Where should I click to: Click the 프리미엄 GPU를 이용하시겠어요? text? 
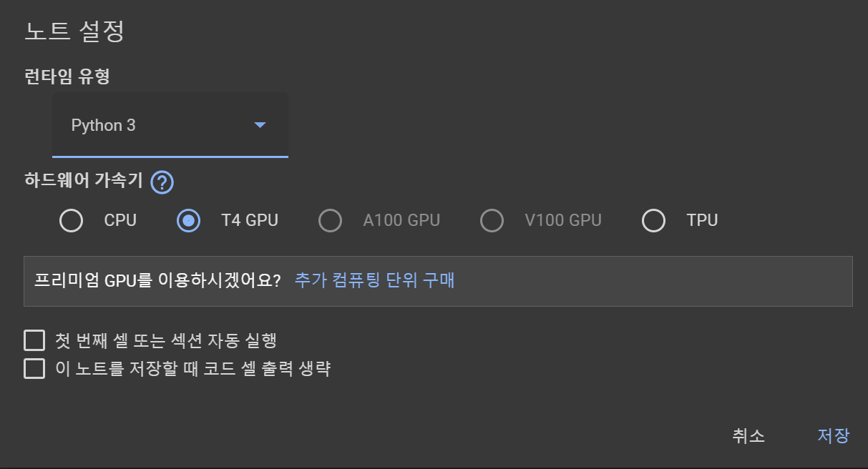[x=157, y=280]
